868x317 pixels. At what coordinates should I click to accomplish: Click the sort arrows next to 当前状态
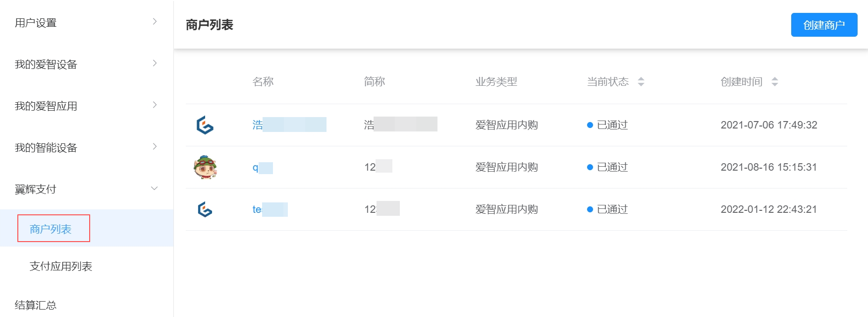pyautogui.click(x=641, y=82)
